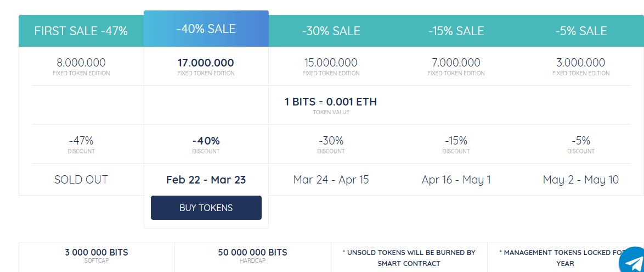Select the -40% SALE header
Viewport: 644px width, 272px height.
click(206, 29)
